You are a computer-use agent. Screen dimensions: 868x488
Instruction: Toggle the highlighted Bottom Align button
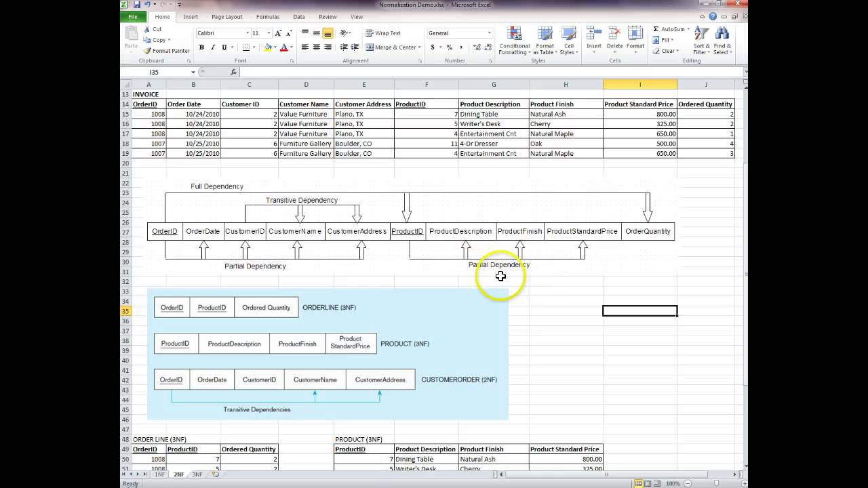coord(328,33)
